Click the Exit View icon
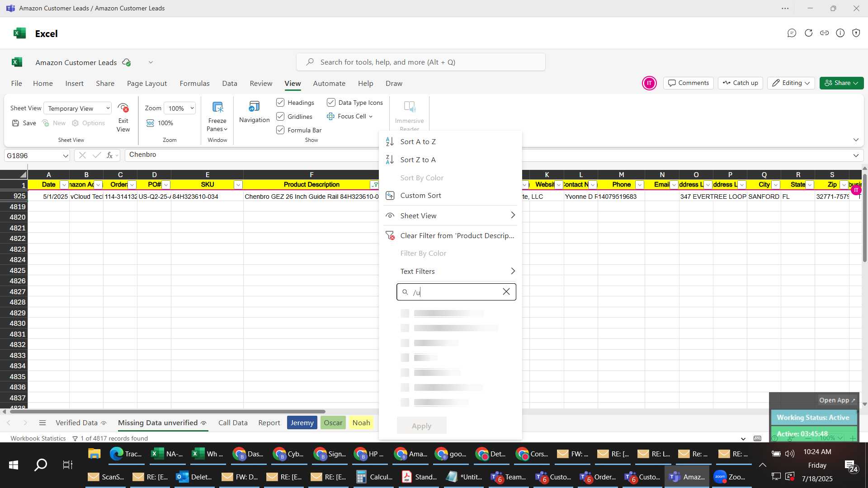 pos(123,108)
